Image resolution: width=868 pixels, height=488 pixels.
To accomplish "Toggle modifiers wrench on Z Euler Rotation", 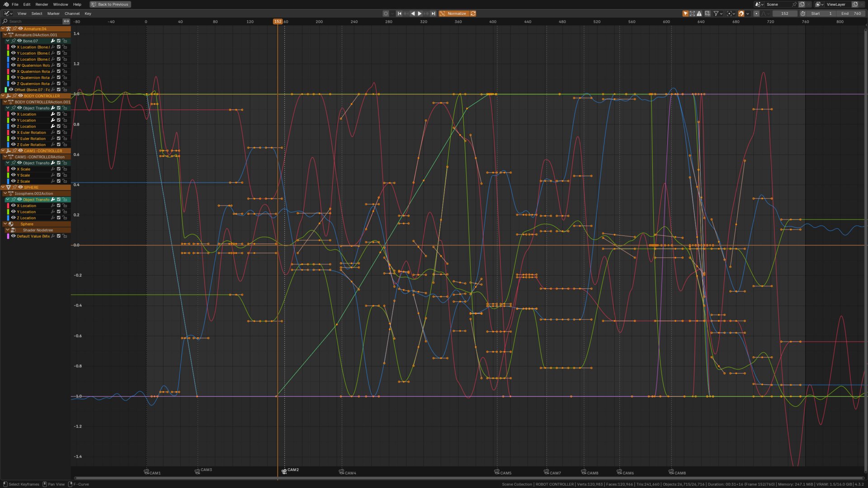I will point(52,145).
